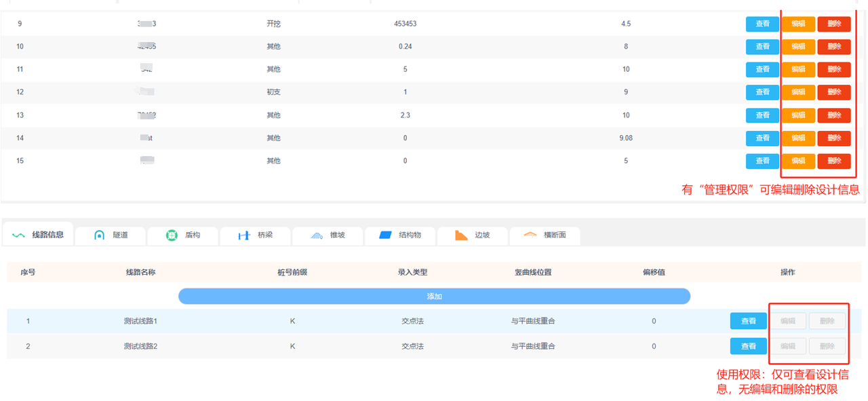The height and width of the screenshot is (401, 868).
Task: View details of 测试线路1
Action: pos(748,321)
